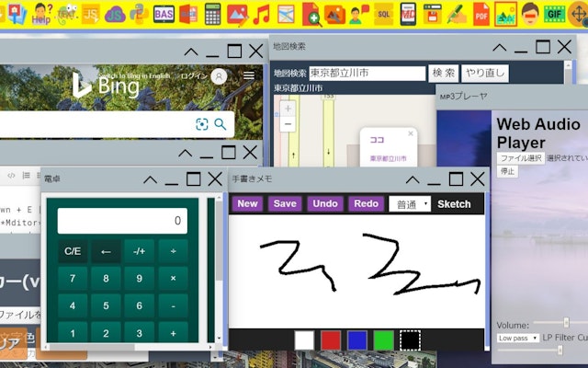Select the red color swatch
The image size is (588, 368).
[x=331, y=339]
